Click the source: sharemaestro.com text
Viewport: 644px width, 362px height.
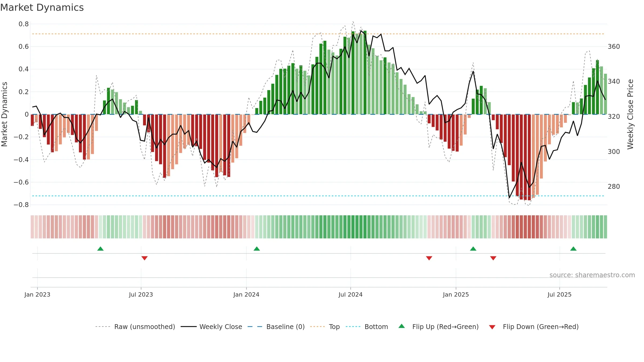pos(592,275)
